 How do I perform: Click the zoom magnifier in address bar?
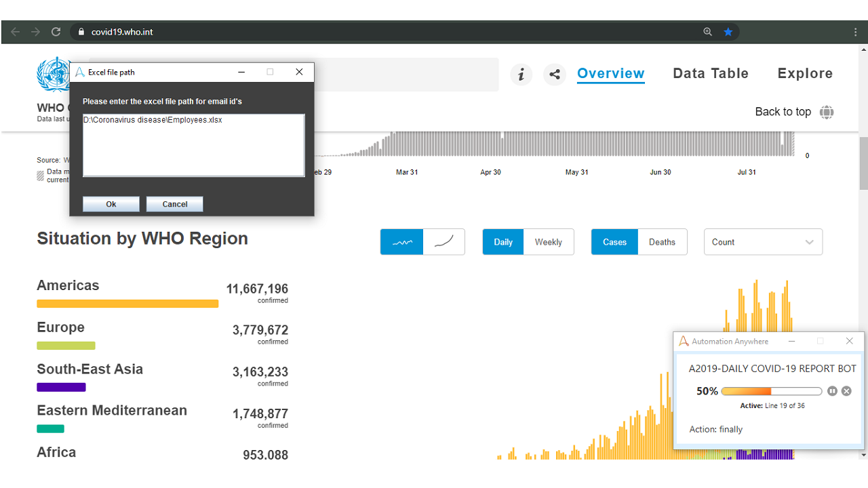tap(708, 32)
